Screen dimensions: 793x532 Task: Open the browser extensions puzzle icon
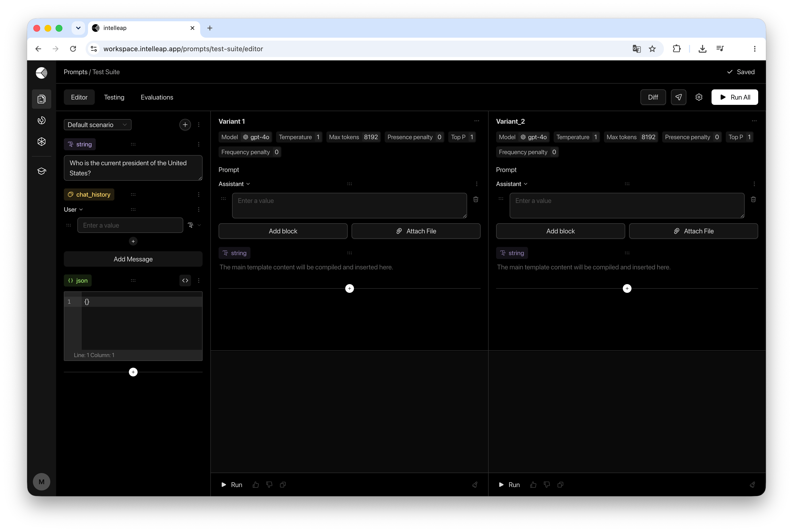[676, 49]
